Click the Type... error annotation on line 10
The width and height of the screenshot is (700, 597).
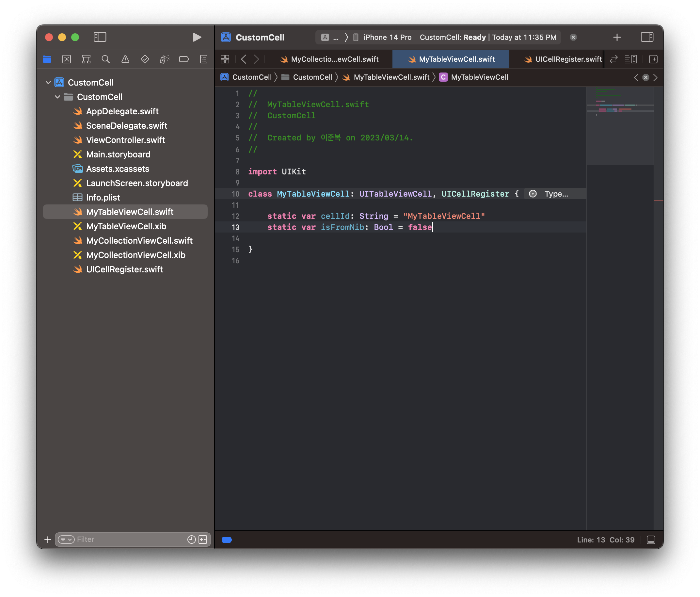(556, 194)
